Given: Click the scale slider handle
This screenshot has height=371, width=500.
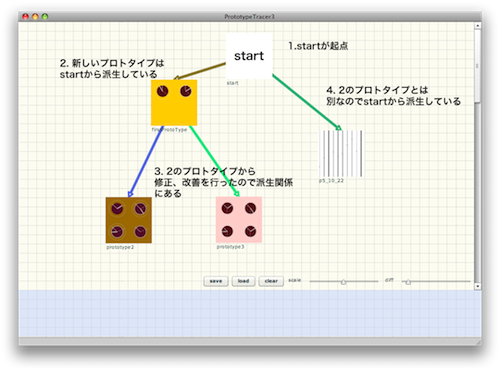Looking at the screenshot, I should [343, 282].
